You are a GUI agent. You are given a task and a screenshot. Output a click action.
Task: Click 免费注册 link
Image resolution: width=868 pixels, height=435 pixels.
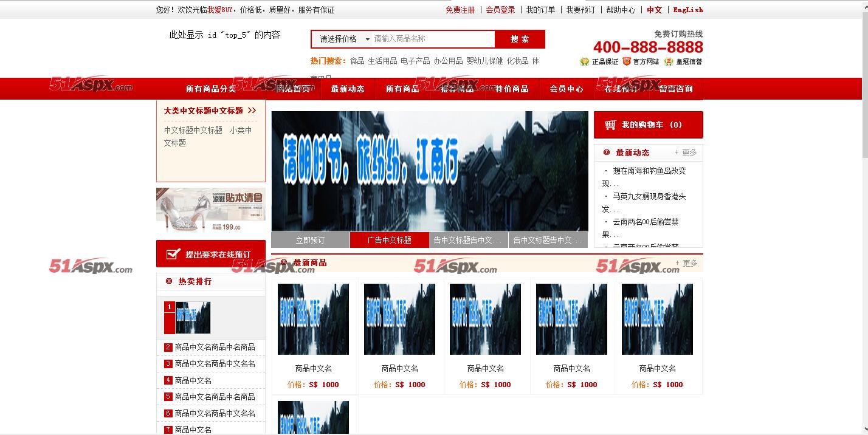pyautogui.click(x=460, y=10)
